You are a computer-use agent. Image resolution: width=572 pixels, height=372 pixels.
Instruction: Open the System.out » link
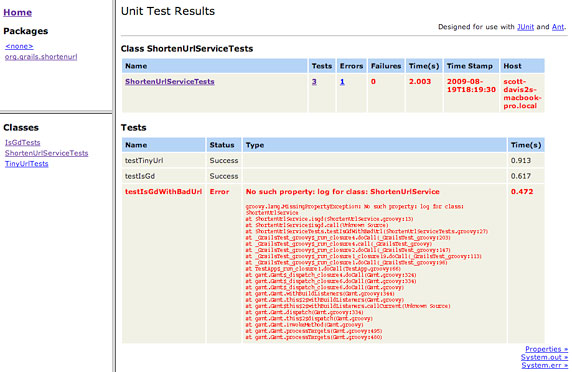(544, 357)
